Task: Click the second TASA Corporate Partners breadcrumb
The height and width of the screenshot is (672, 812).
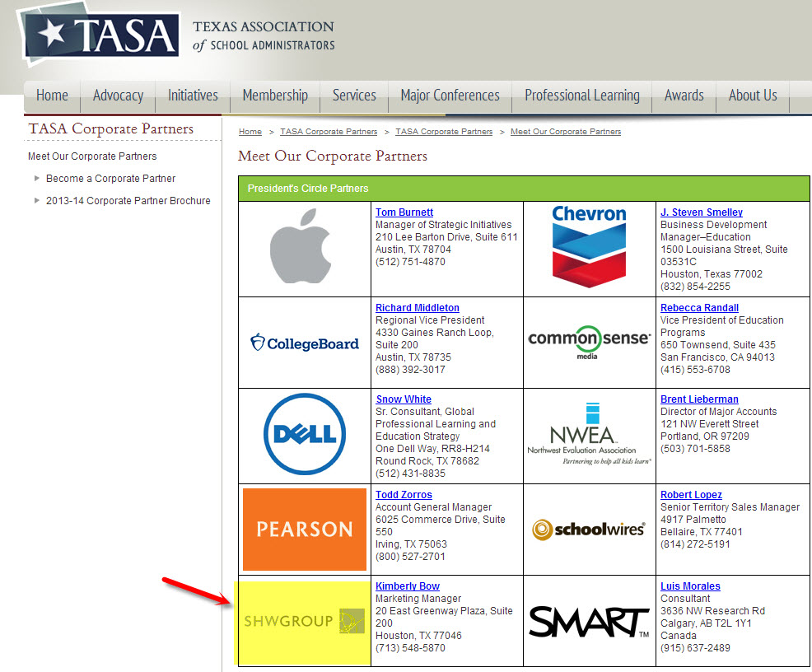Action: (444, 132)
